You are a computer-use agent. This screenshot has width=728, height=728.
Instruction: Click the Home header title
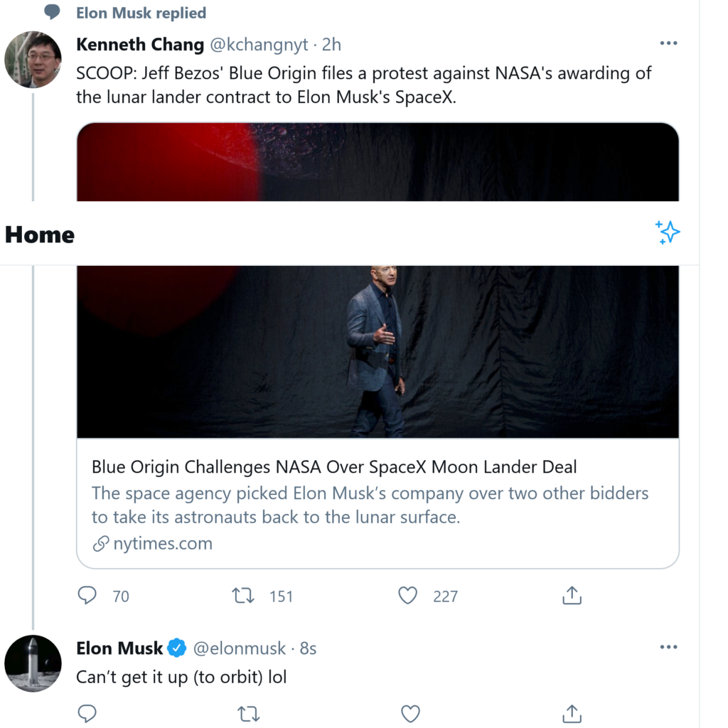[40, 235]
